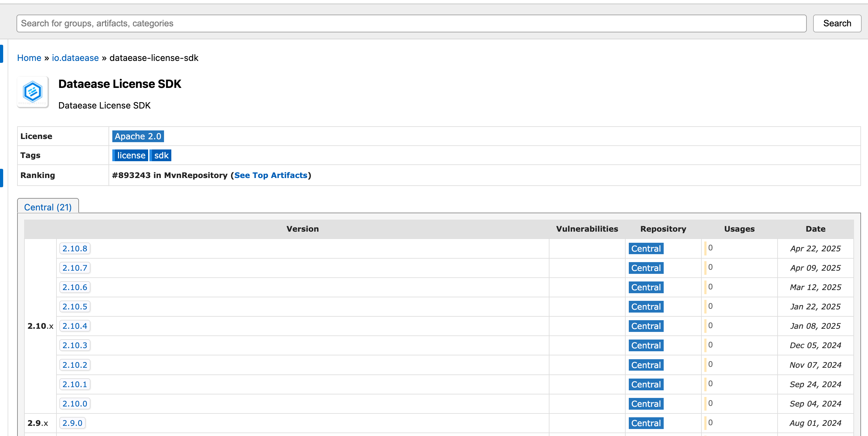Screen dimensions: 868x436
Task: Open See Top Artifacts link
Action: click(x=271, y=175)
